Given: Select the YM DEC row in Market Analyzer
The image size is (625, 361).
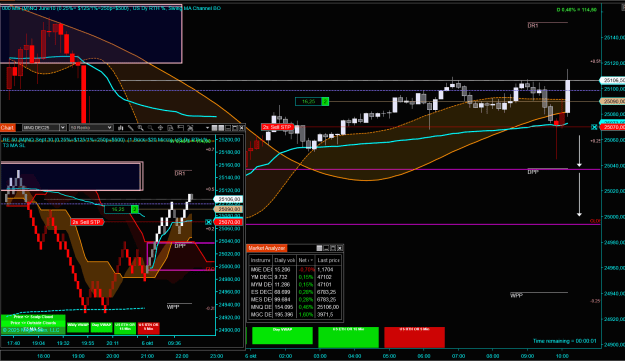Looking at the screenshot, I should (295, 277).
